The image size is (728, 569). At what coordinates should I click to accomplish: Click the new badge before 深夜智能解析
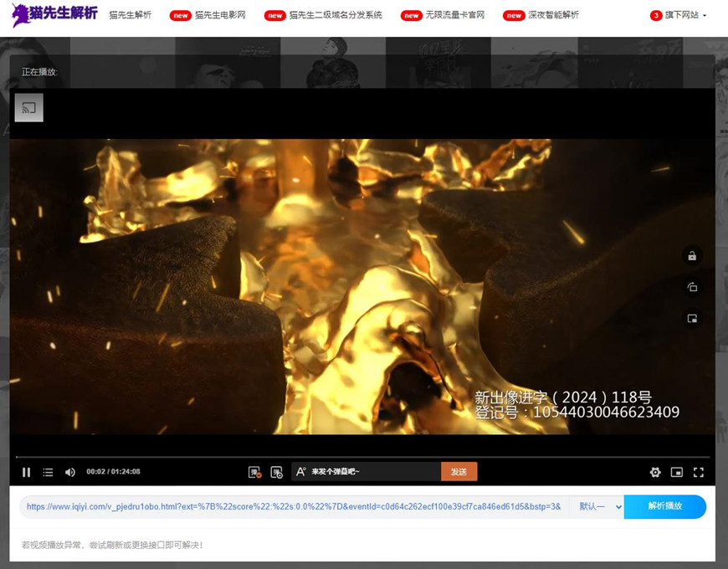tap(514, 15)
